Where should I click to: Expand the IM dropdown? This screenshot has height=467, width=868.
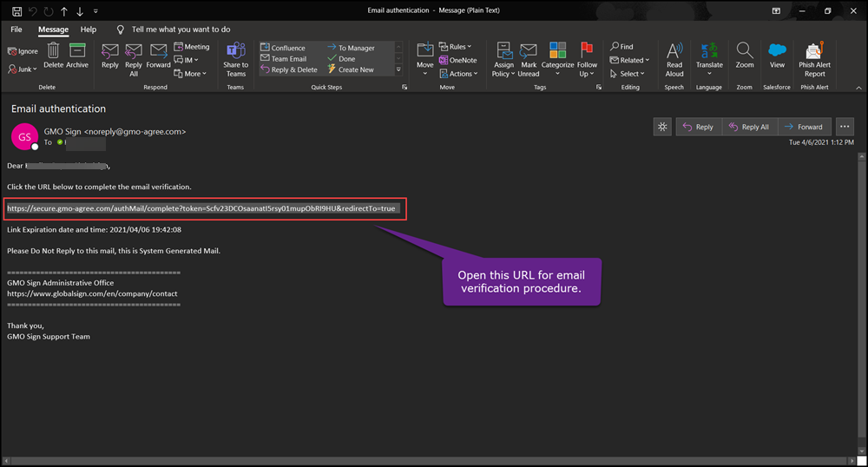point(186,60)
